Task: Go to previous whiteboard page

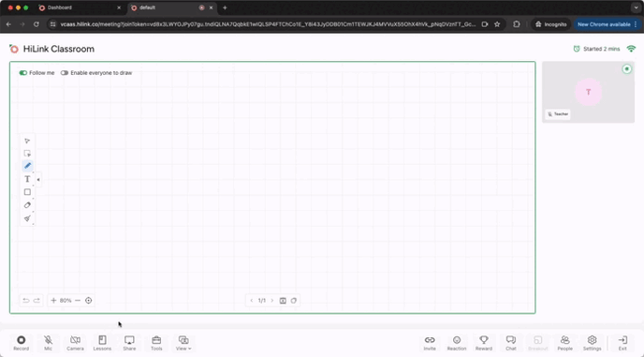Action: (252, 301)
